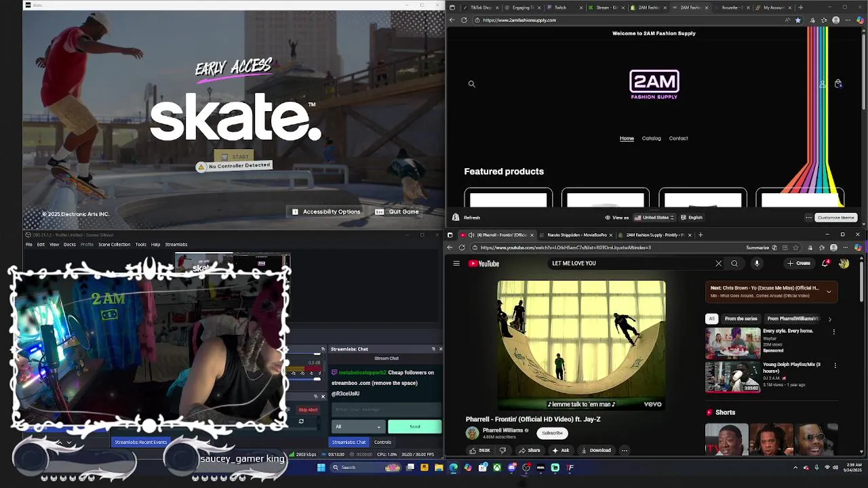Switch to the Streamlabs: Recent Events tab

140,443
